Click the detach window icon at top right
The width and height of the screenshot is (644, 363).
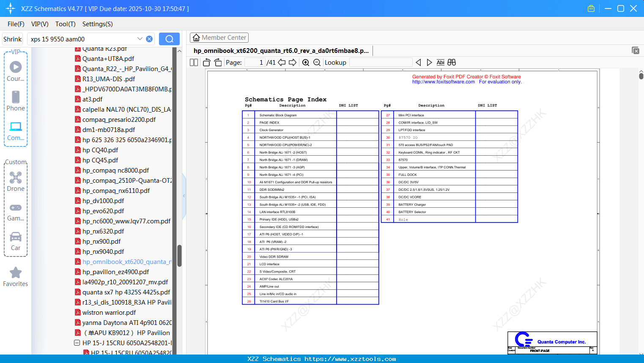(x=636, y=50)
